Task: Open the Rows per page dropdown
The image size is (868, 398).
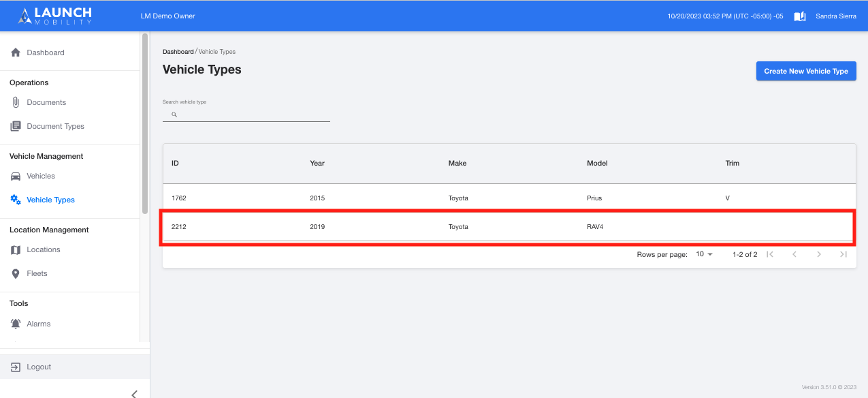Action: pyautogui.click(x=704, y=254)
